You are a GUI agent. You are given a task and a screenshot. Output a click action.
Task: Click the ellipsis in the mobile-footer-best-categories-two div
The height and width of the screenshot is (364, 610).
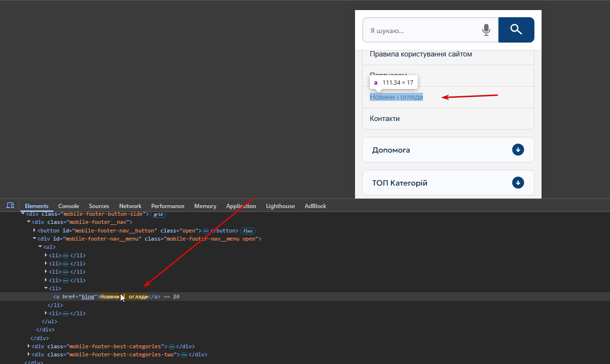coord(184,355)
